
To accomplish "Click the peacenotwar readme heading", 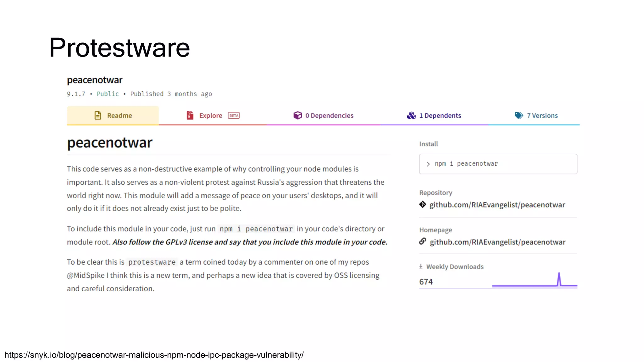I will click(x=110, y=143).
